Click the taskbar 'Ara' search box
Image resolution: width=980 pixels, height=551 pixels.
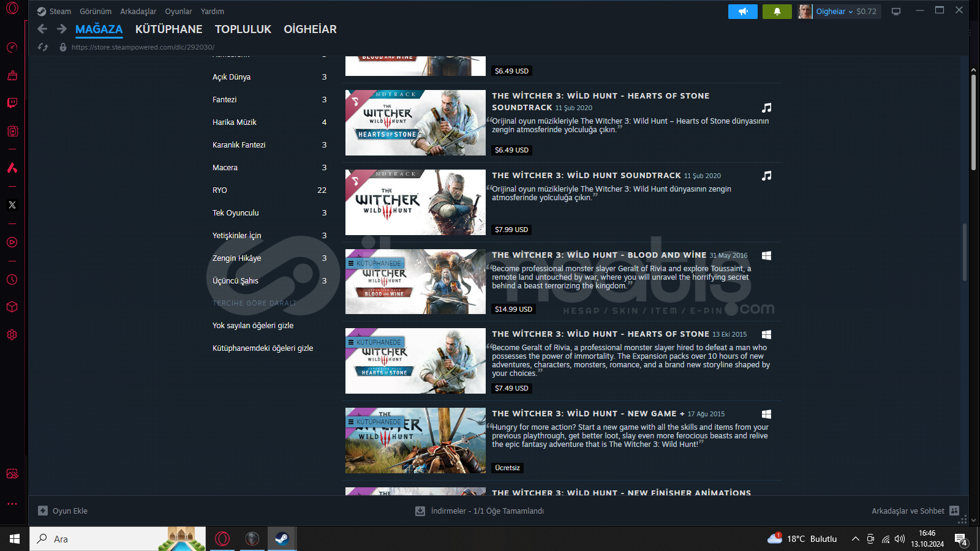(118, 539)
